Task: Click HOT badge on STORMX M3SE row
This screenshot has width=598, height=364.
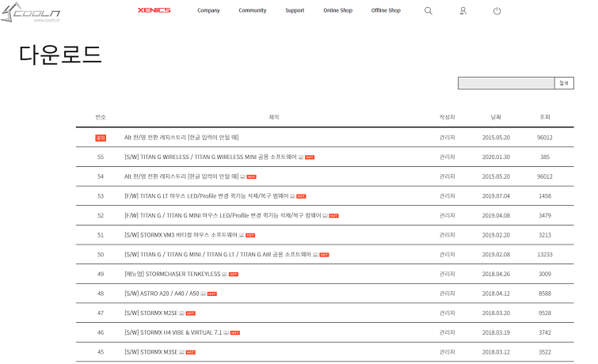Action: (x=191, y=352)
